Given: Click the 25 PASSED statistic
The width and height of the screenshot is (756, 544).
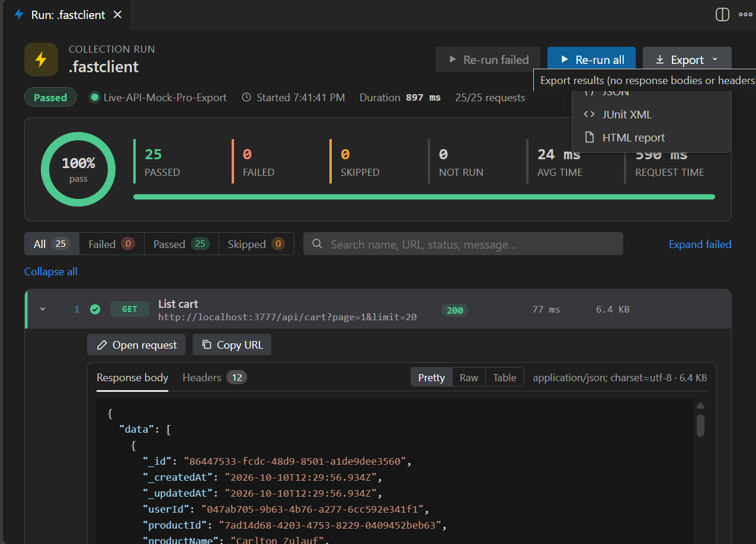Looking at the screenshot, I should click(162, 163).
